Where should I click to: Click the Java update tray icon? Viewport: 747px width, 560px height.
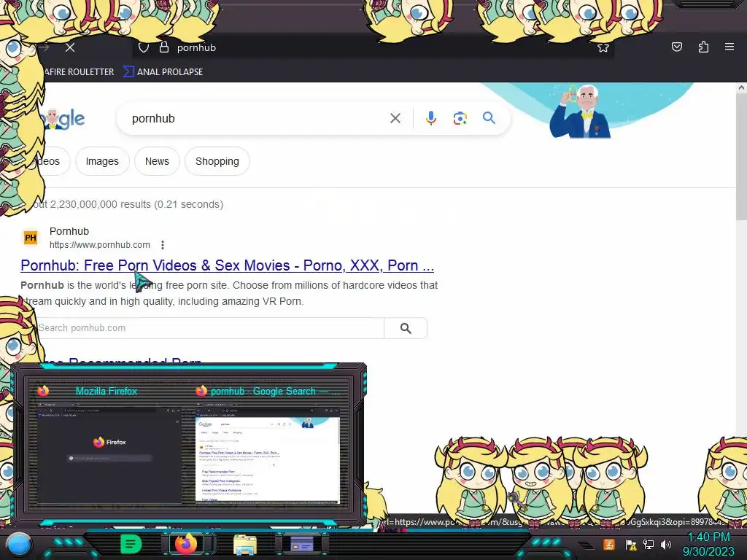(x=609, y=544)
